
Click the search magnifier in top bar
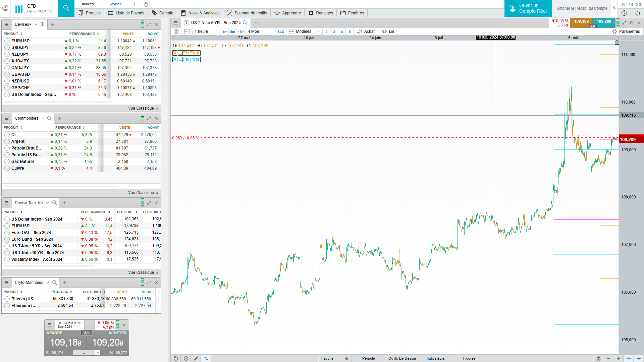click(x=66, y=8)
